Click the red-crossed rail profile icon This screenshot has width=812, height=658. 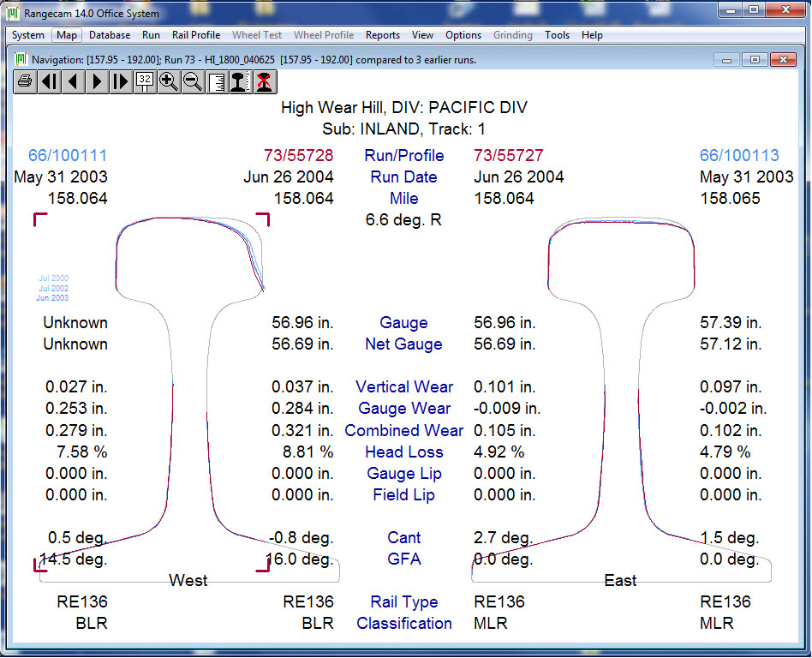click(x=265, y=81)
